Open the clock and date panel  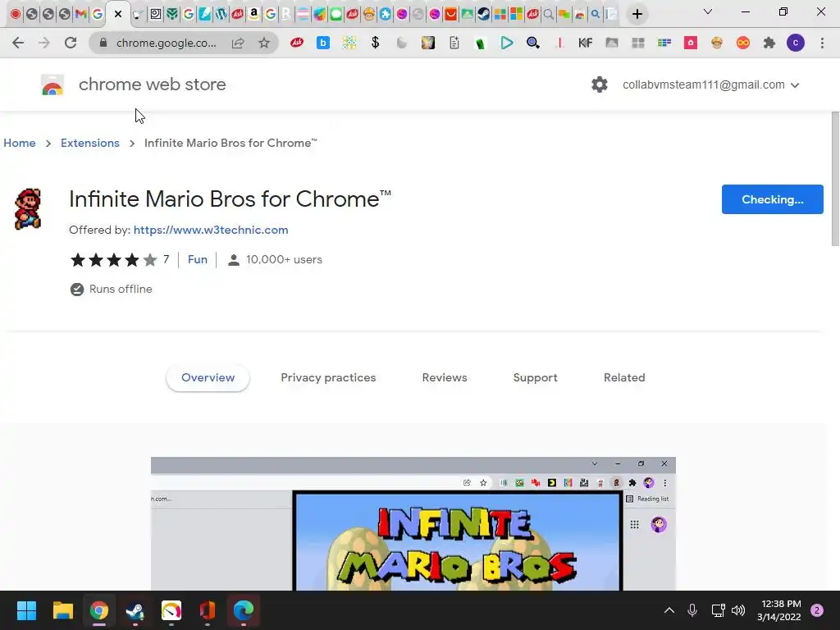(x=779, y=610)
